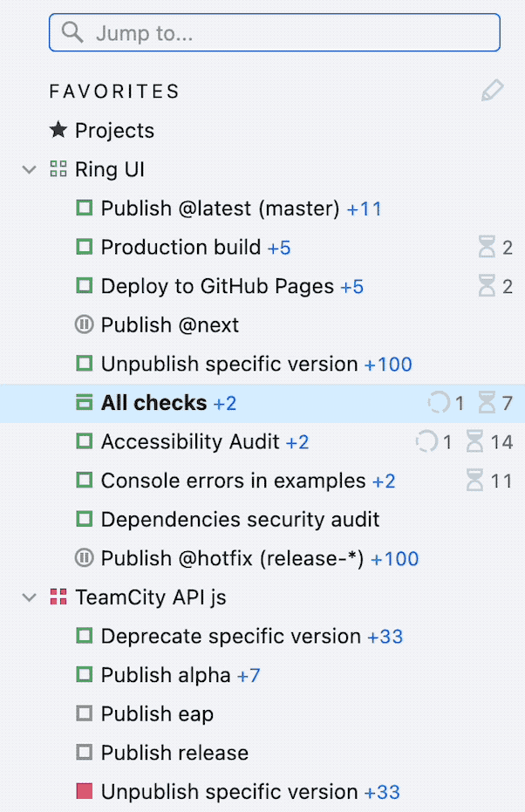Click paused icon beside Publish @next
This screenshot has height=812, width=525.
point(84,325)
